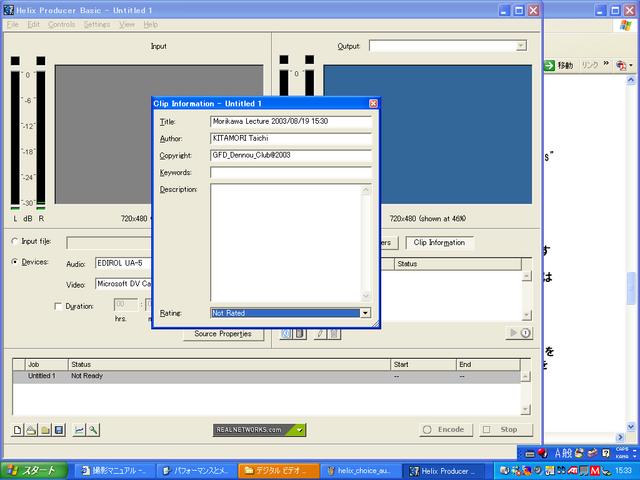Switch to 撮影マニュアル taskbar window
Image resolution: width=640 pixels, height=480 pixels.
pyautogui.click(x=116, y=471)
